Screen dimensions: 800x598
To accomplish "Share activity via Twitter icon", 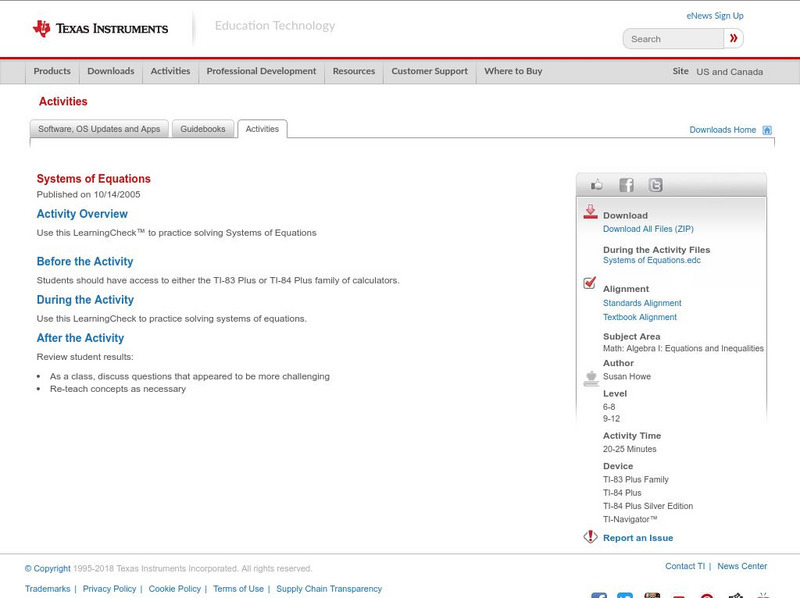I will coord(655,185).
